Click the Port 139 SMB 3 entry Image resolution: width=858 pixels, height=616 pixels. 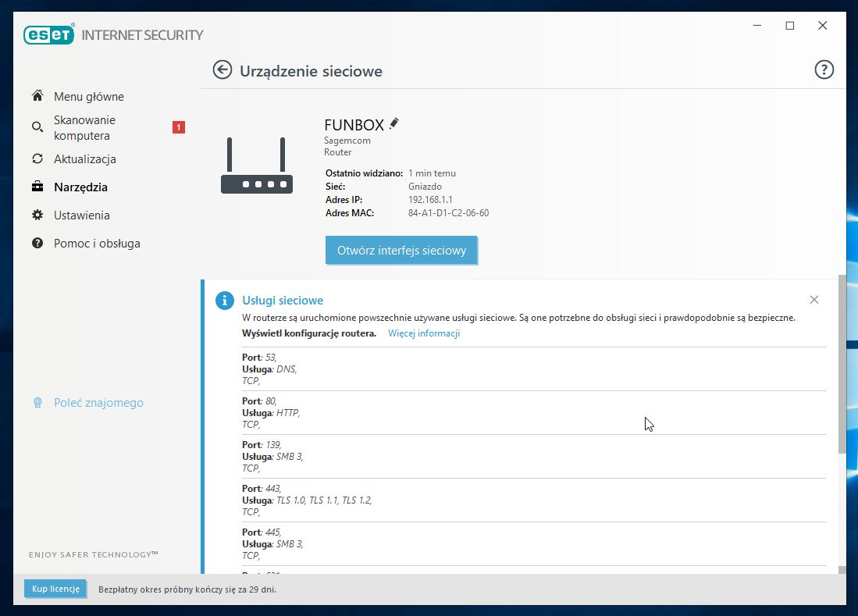[533, 456]
